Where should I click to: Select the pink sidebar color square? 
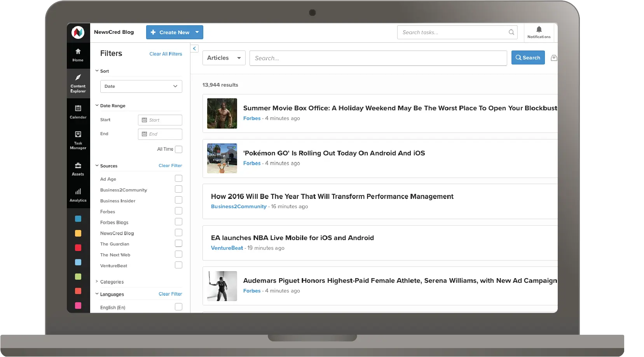pyautogui.click(x=78, y=306)
